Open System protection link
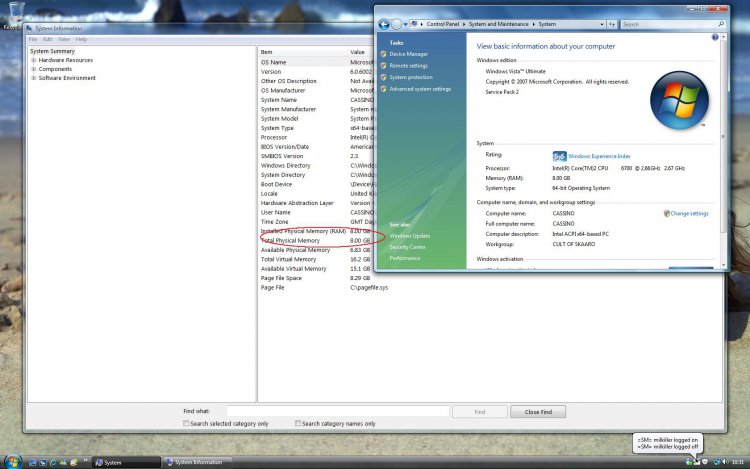The width and height of the screenshot is (750, 469). point(411,77)
